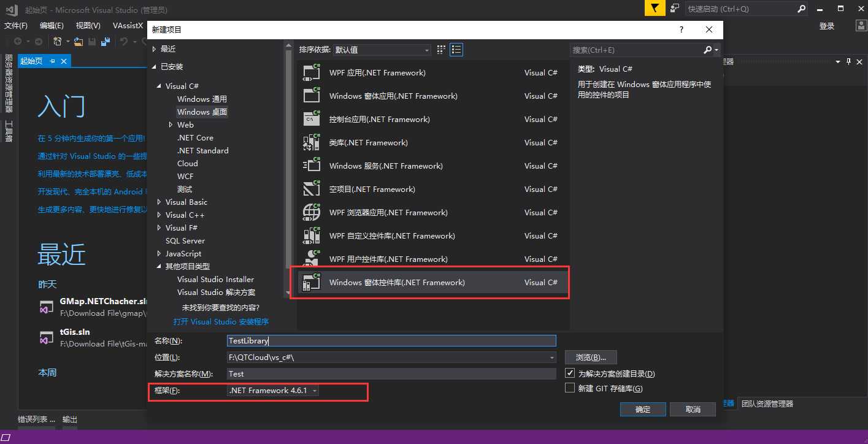Click the 取消 button
This screenshot has height=444, width=868.
click(693, 409)
